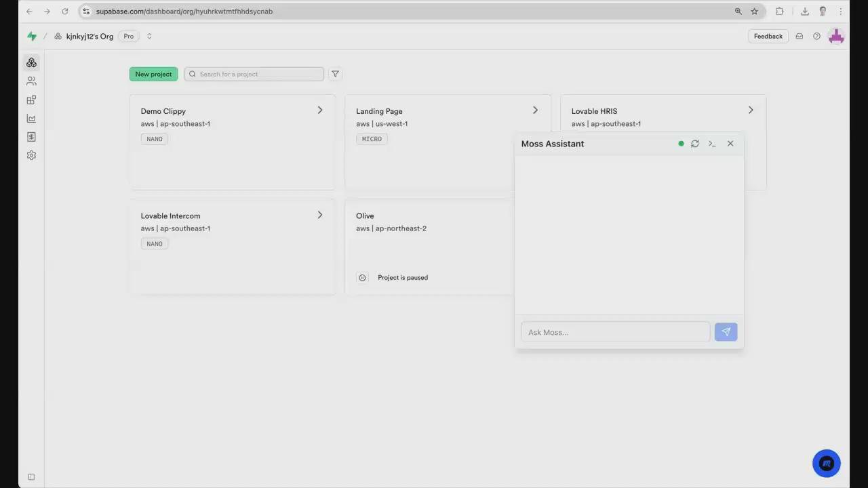Focus the Search for a project field
This screenshot has height=488, width=868.
click(254, 74)
